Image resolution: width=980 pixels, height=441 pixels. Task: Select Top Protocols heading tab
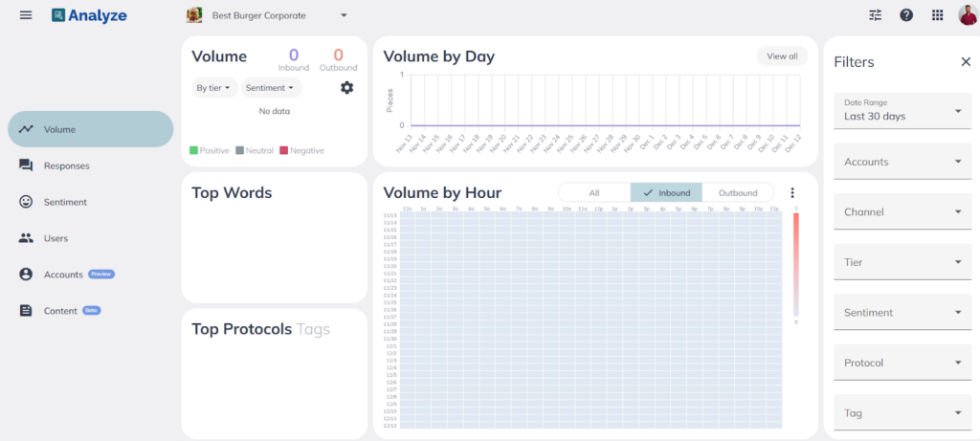241,329
